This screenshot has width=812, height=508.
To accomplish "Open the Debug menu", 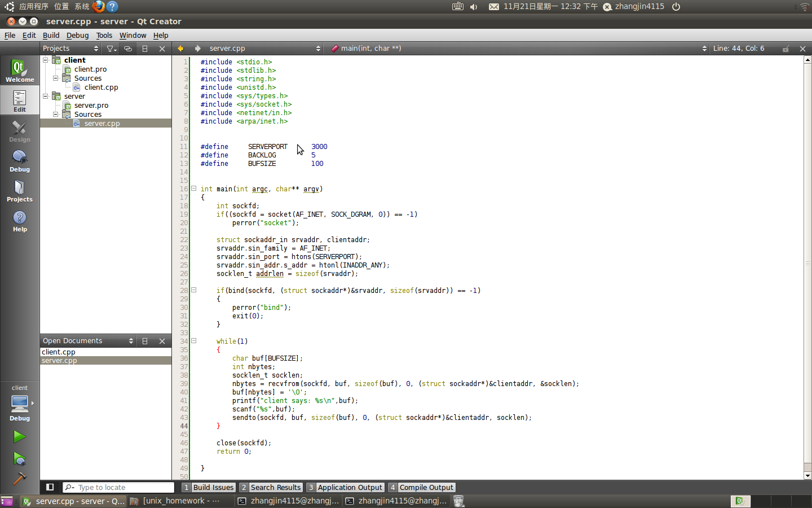I will coord(77,35).
